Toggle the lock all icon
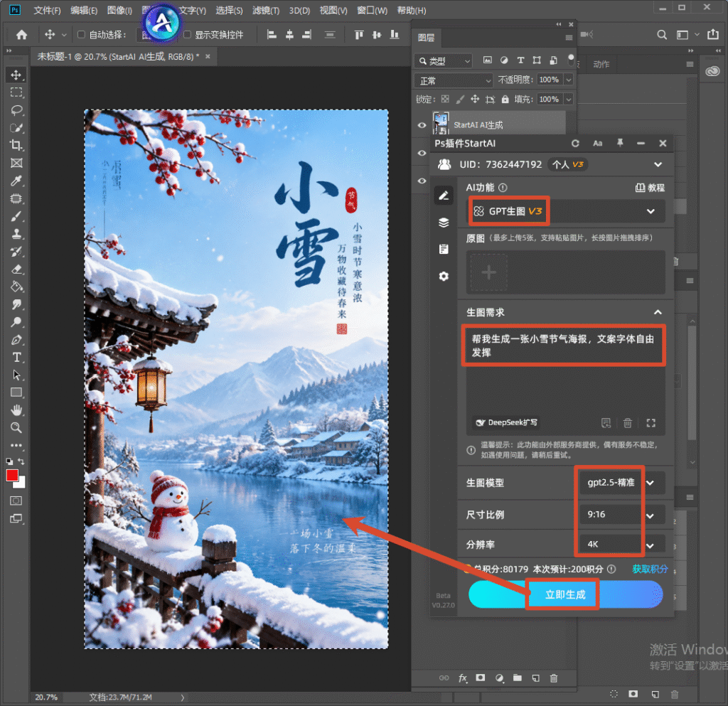The height and width of the screenshot is (706, 728). [505, 99]
